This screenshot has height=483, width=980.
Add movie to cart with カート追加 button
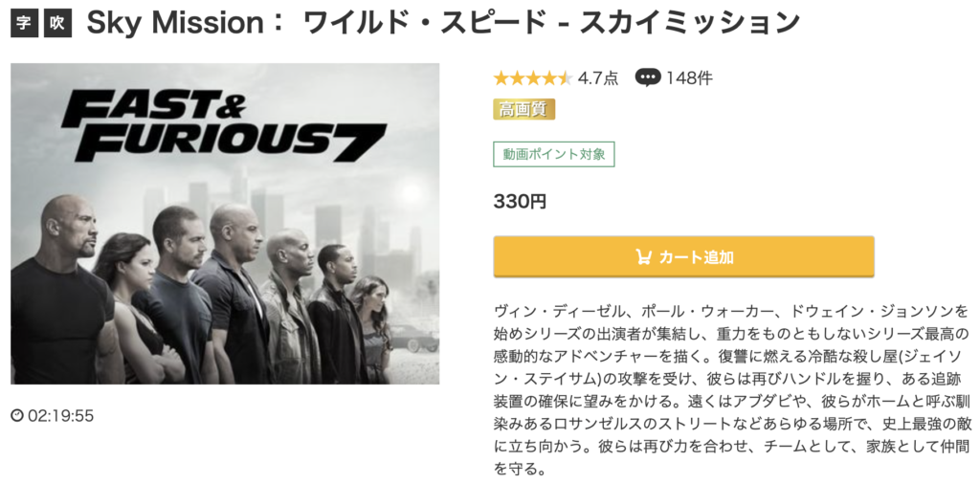[683, 256]
